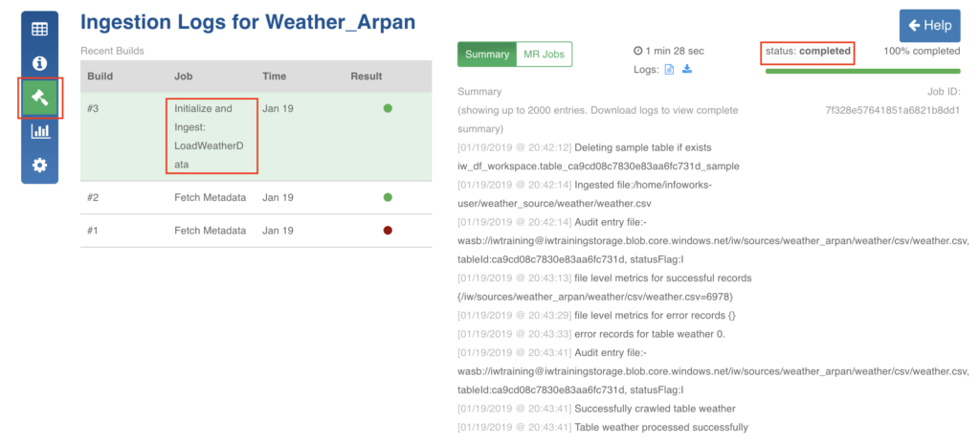Screen dimensions: 980x445
Task: View the log file document icon
Action: [669, 70]
